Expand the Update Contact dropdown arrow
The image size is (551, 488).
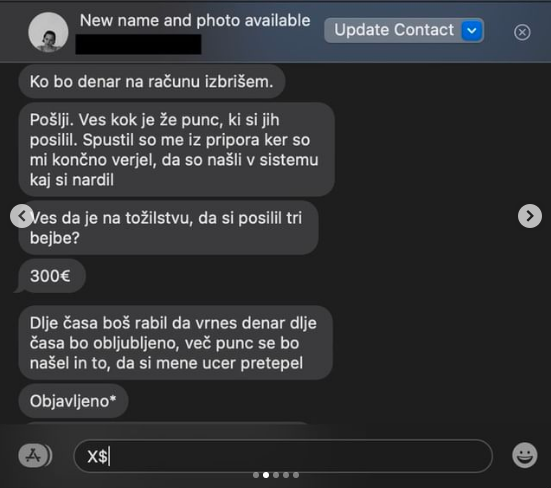pos(472,31)
